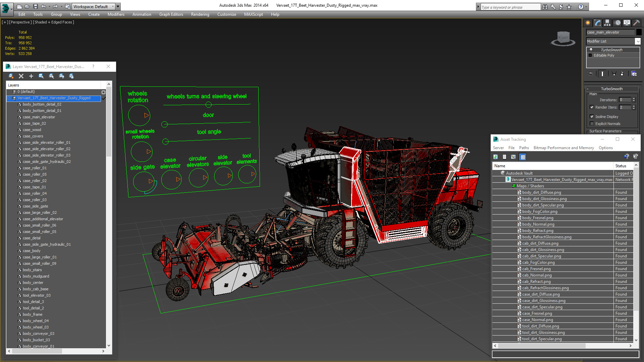Open the Modifiers menu
644x362 pixels.
coord(116,14)
